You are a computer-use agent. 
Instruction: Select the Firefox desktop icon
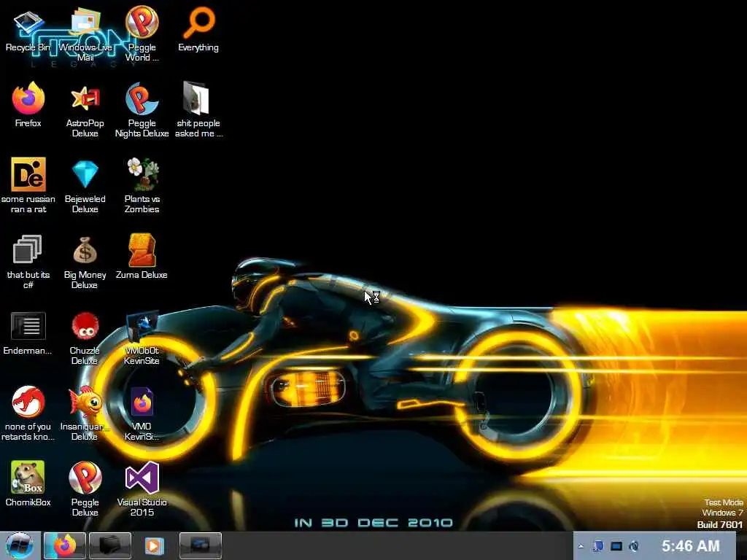pos(28,98)
